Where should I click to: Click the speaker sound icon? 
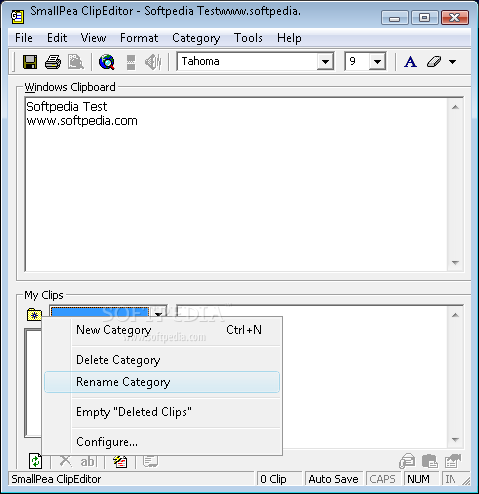153,62
